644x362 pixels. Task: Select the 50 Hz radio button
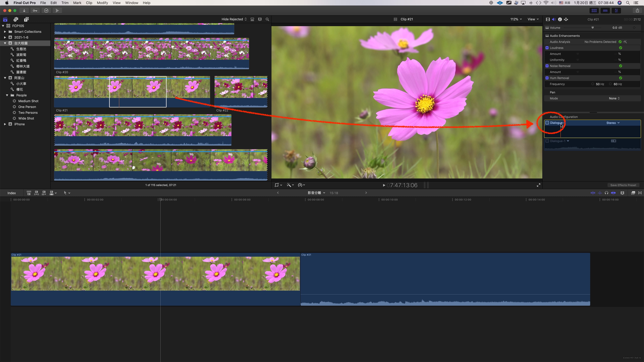593,84
